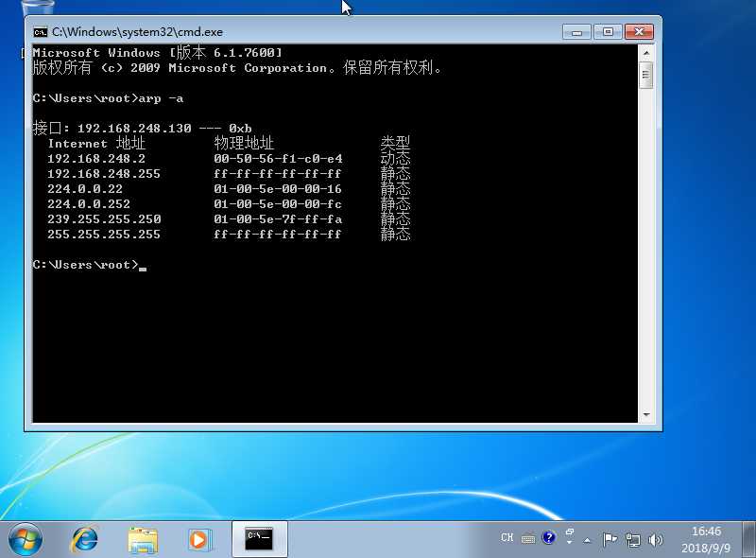The image size is (756, 558).
Task: Maximize the cmd.exe window
Action: click(608, 32)
